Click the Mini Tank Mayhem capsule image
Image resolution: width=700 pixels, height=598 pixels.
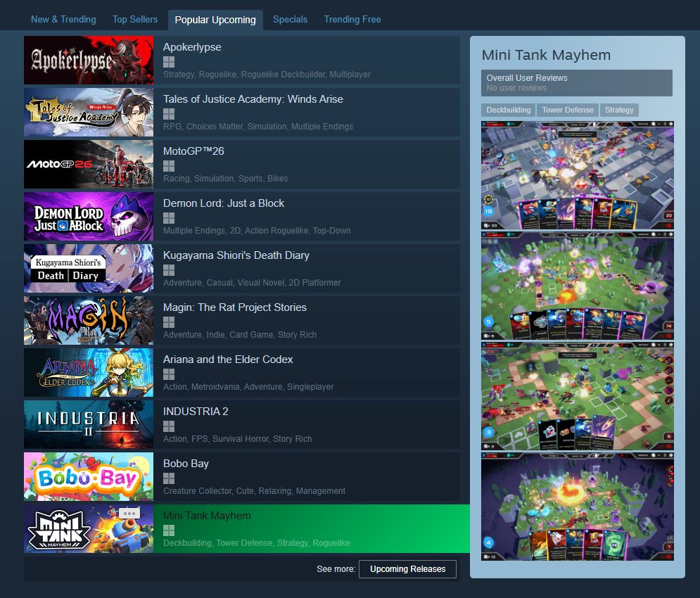coord(89,529)
